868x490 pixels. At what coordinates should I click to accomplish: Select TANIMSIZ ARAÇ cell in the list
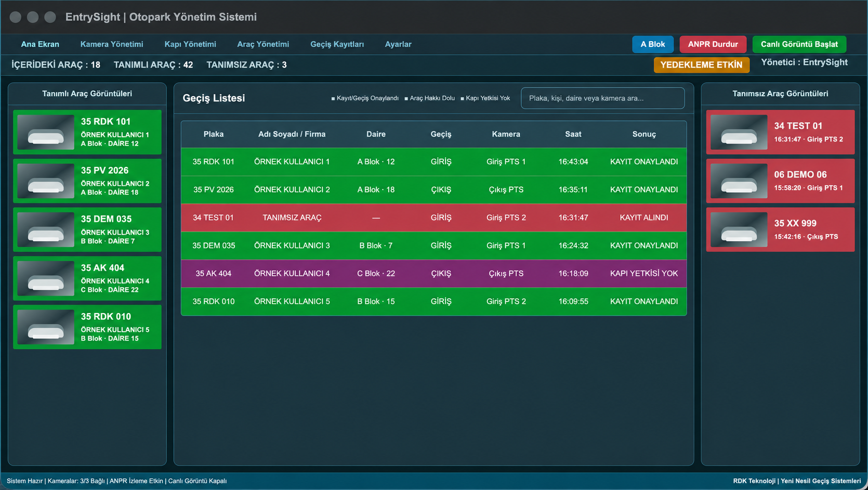[292, 217]
